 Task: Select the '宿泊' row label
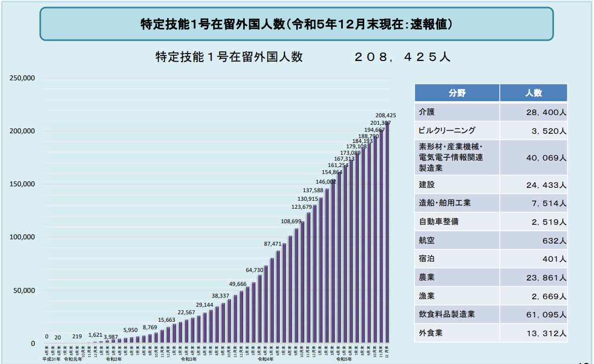tap(426, 259)
